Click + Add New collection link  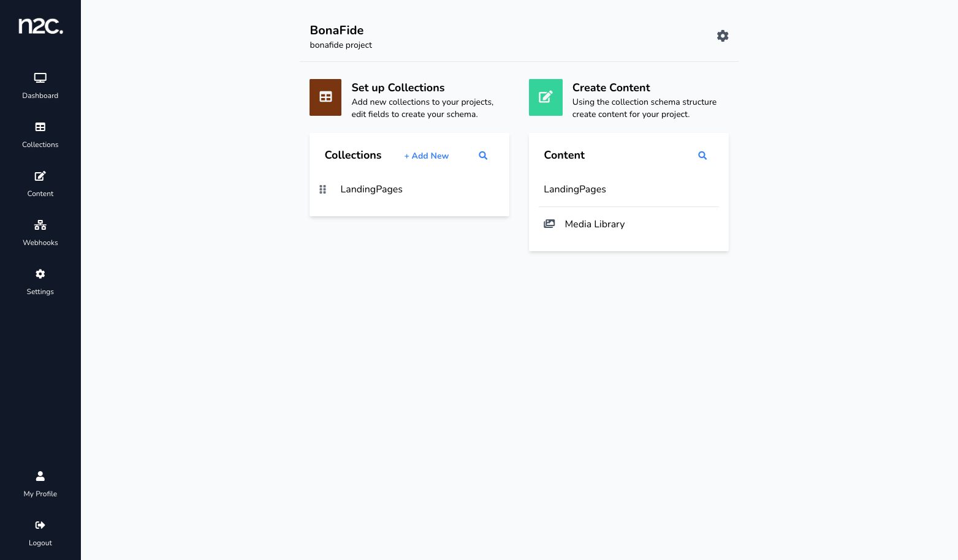click(x=427, y=156)
